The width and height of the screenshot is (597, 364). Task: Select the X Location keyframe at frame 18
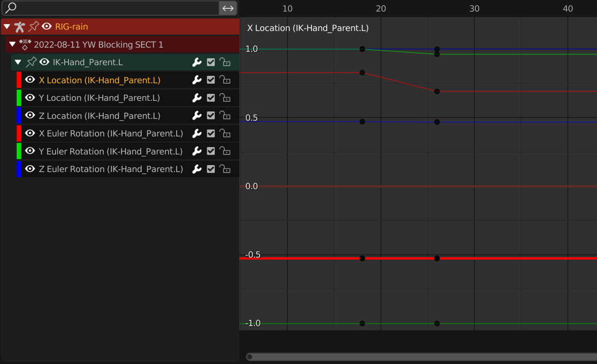tap(362, 258)
